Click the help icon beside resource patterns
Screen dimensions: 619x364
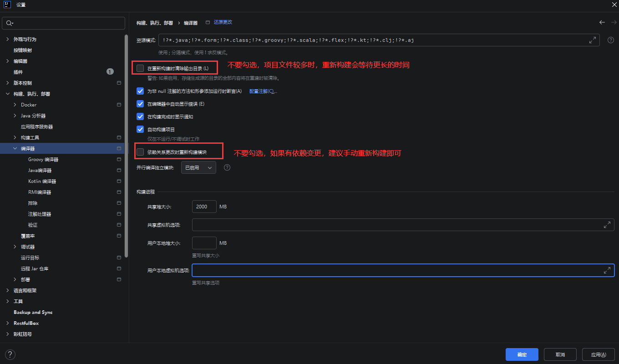[611, 40]
